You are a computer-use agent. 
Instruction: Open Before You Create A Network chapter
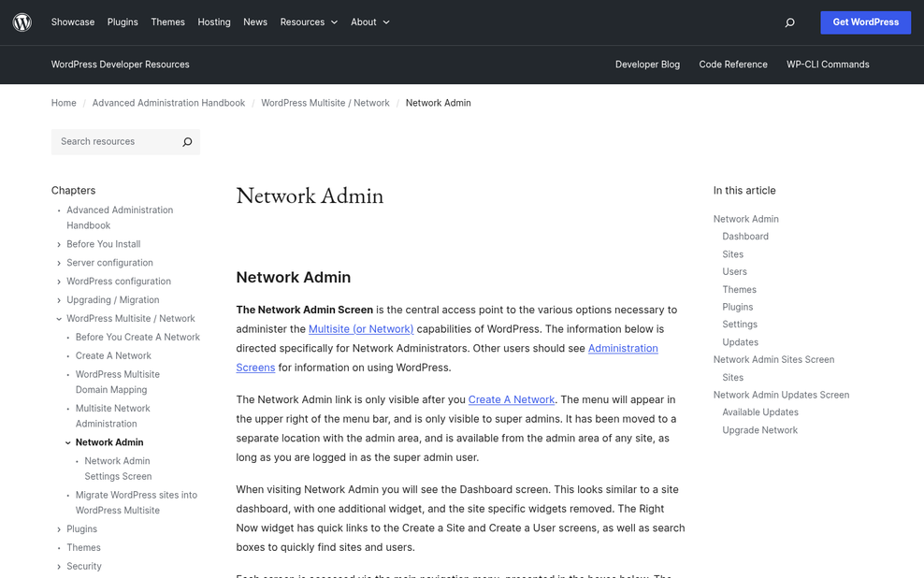[137, 338]
